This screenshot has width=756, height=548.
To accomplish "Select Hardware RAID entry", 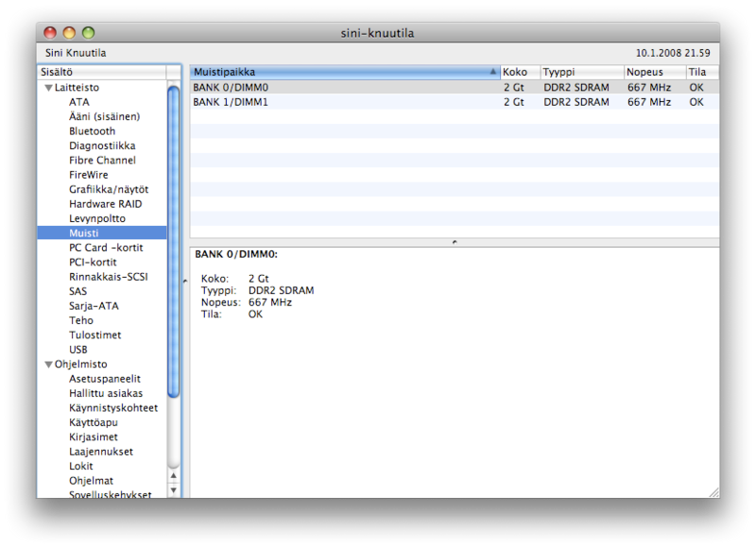I will point(105,204).
